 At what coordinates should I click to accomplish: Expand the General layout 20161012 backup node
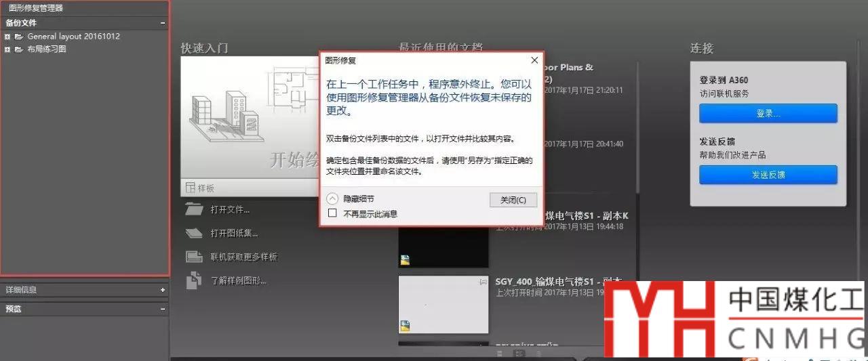pyautogui.click(x=7, y=37)
